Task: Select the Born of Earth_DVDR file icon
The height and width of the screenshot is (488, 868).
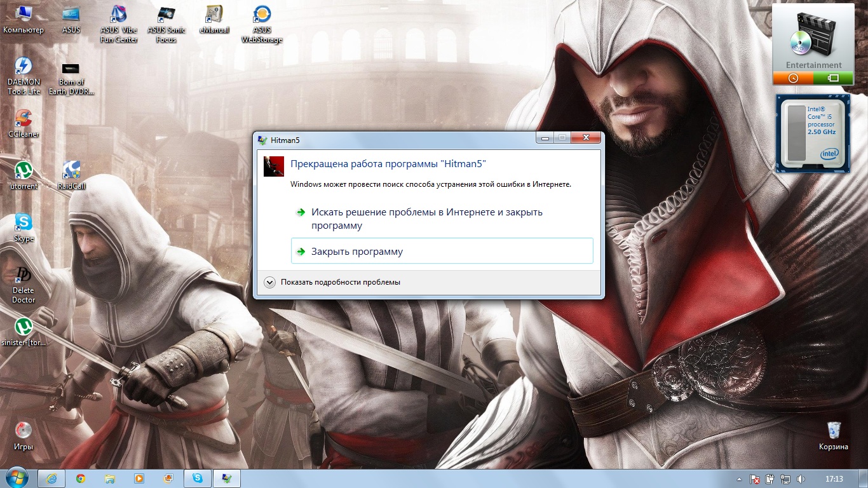Action: coord(71,78)
